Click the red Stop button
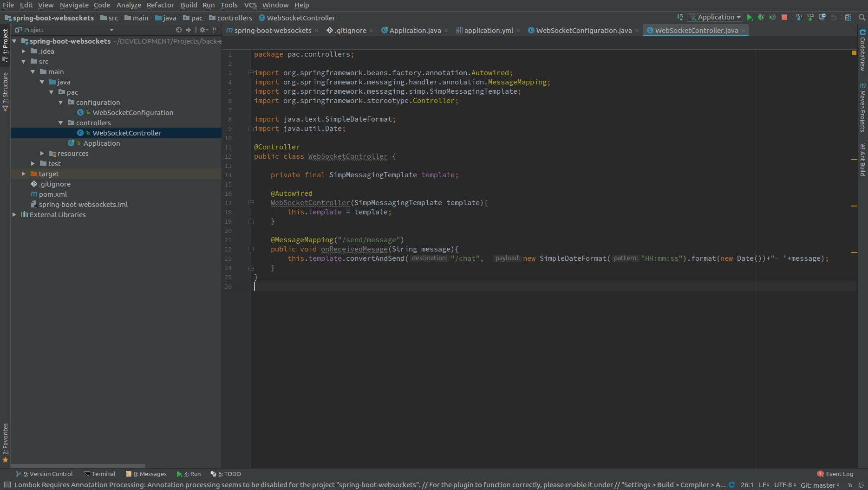Viewport: 868px width, 490px height. [x=784, y=18]
